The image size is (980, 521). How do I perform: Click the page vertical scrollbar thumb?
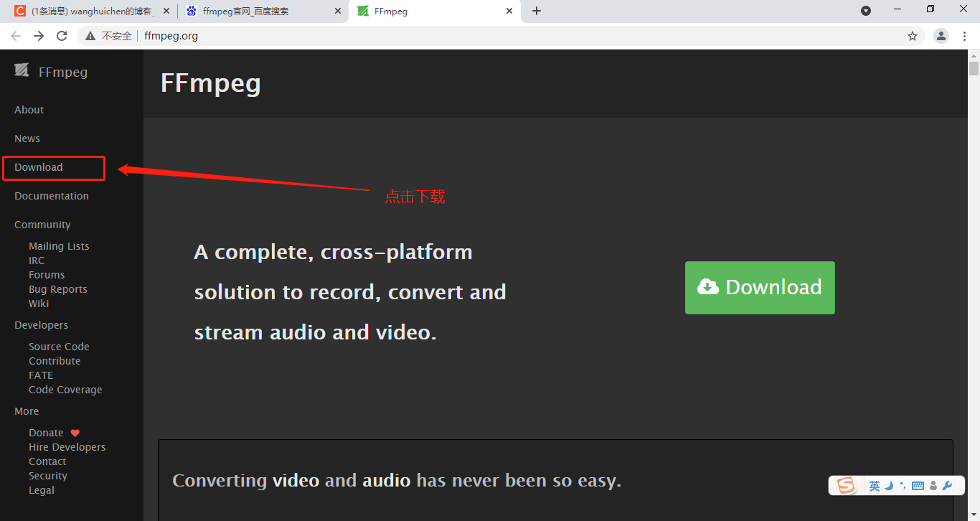click(x=974, y=69)
